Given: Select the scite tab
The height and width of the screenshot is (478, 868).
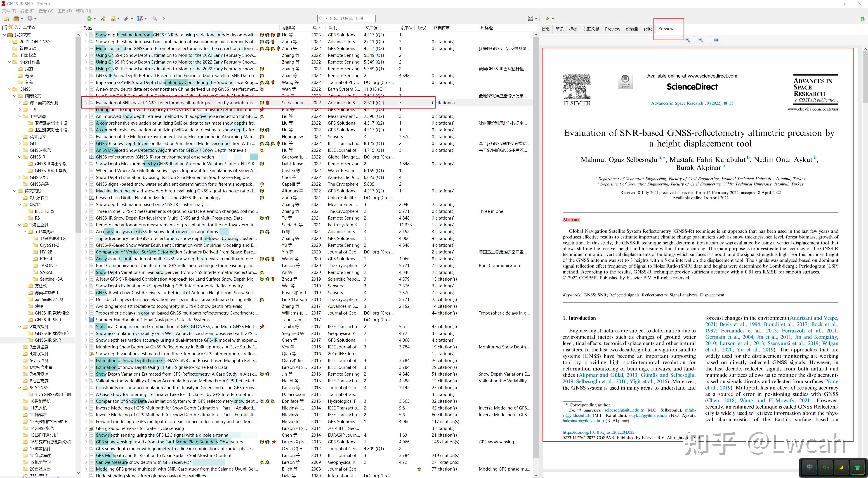Looking at the screenshot, I should coord(648,29).
